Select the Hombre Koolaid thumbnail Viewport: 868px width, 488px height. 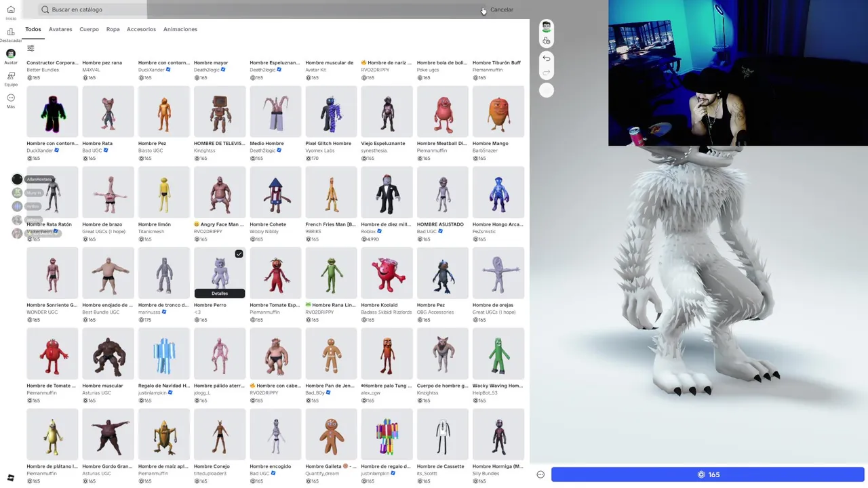pos(387,272)
